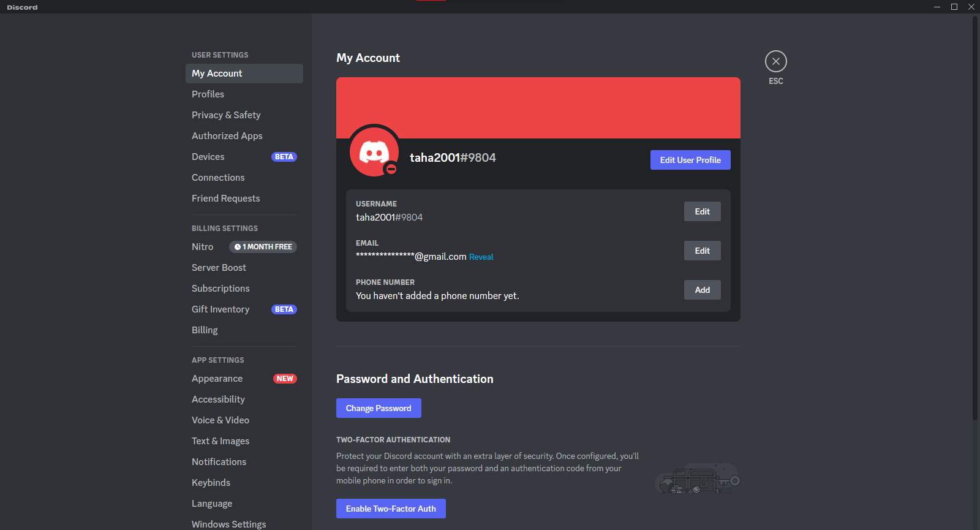Screen dimensions: 980x530
Task: Click the TWO-FACTOR AUTHENTICATION label
Action: pos(393,440)
